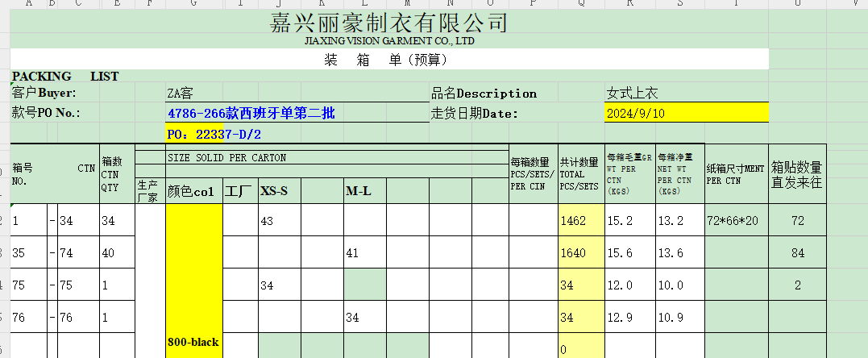The width and height of the screenshot is (868, 358).
Task: Click the PACKING LIST heading cell
Action: coord(65,77)
